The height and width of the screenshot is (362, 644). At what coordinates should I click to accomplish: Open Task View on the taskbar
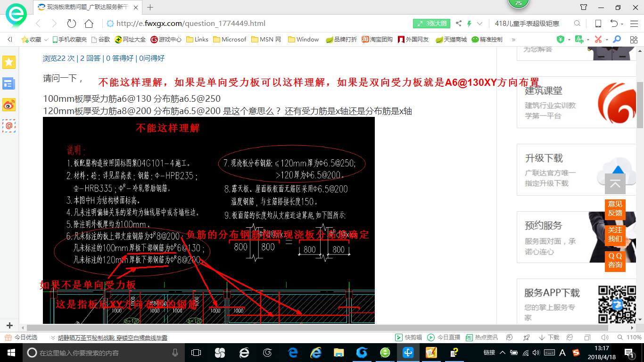pyautogui.click(x=196, y=353)
